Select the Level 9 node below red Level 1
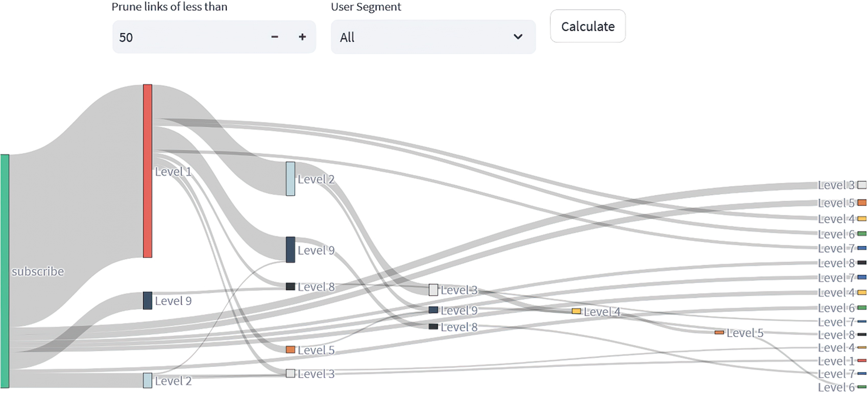868x393 pixels. tap(148, 300)
